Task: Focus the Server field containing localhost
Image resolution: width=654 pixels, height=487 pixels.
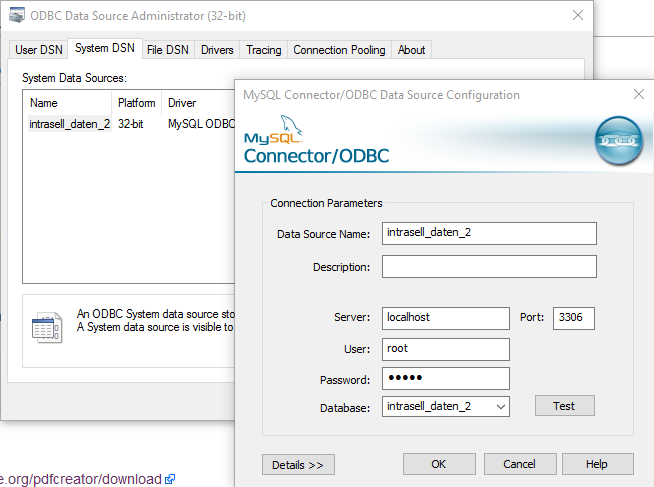Action: pyautogui.click(x=445, y=318)
